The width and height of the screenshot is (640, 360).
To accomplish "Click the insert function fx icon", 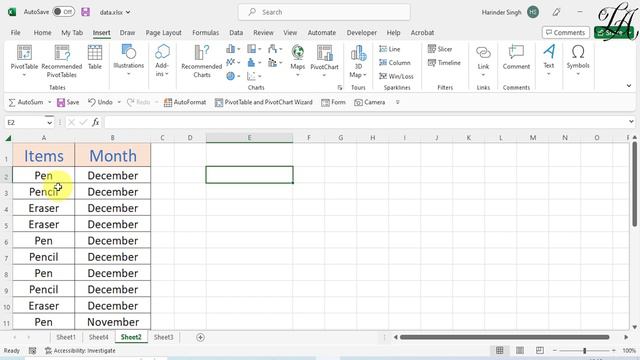I will 96,122.
